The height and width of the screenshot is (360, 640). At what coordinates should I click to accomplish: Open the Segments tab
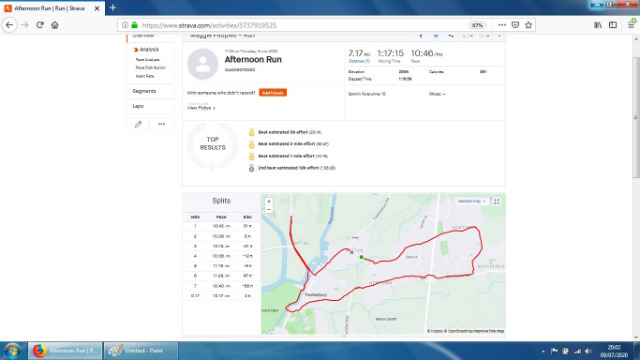(144, 91)
